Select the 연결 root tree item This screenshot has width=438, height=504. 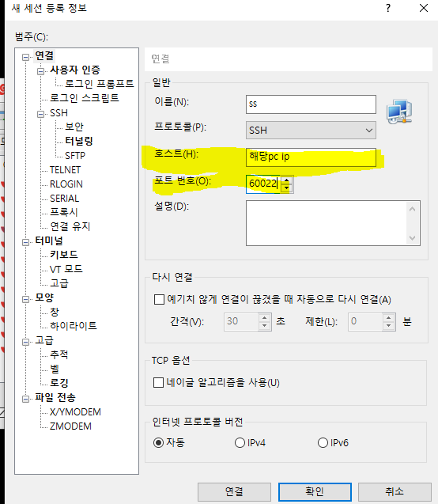[x=44, y=56]
